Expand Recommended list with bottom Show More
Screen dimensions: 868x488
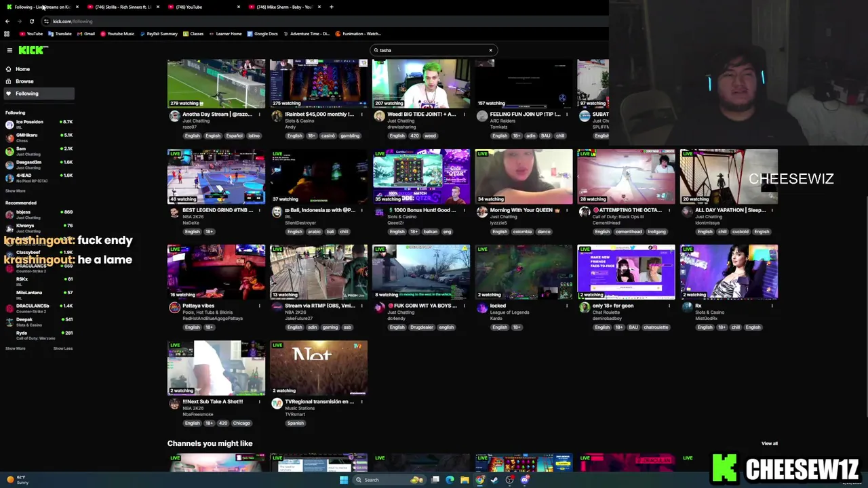point(15,348)
